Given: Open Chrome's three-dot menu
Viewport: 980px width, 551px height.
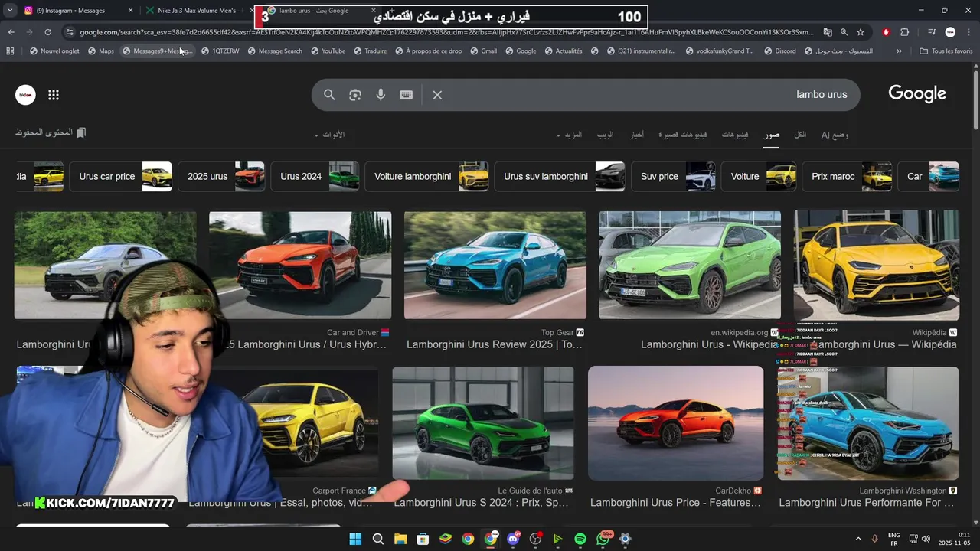Looking at the screenshot, I should point(969,32).
